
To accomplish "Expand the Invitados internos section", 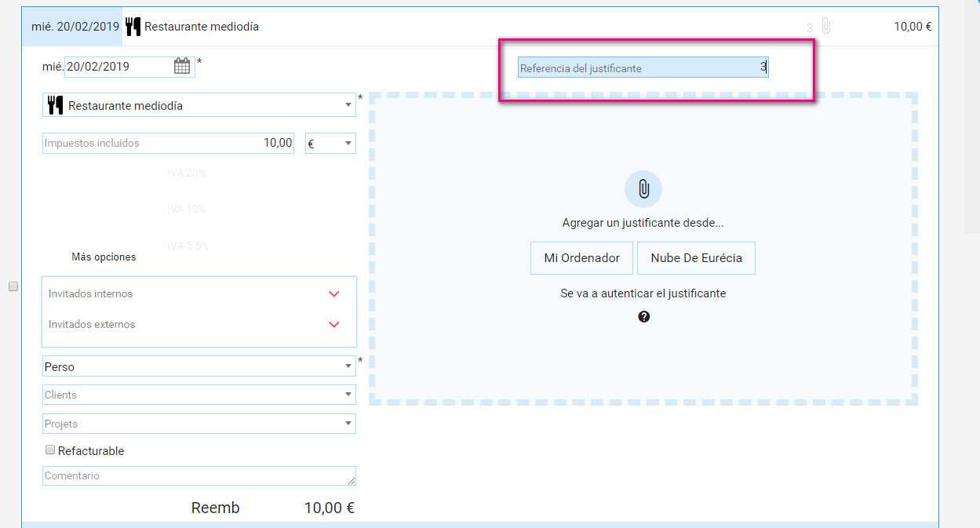I will click(333, 294).
